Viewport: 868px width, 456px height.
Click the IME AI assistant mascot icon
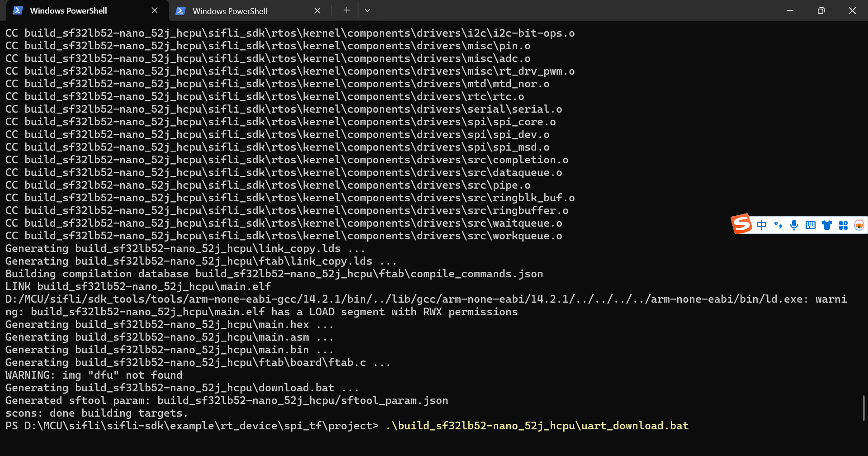pos(859,225)
